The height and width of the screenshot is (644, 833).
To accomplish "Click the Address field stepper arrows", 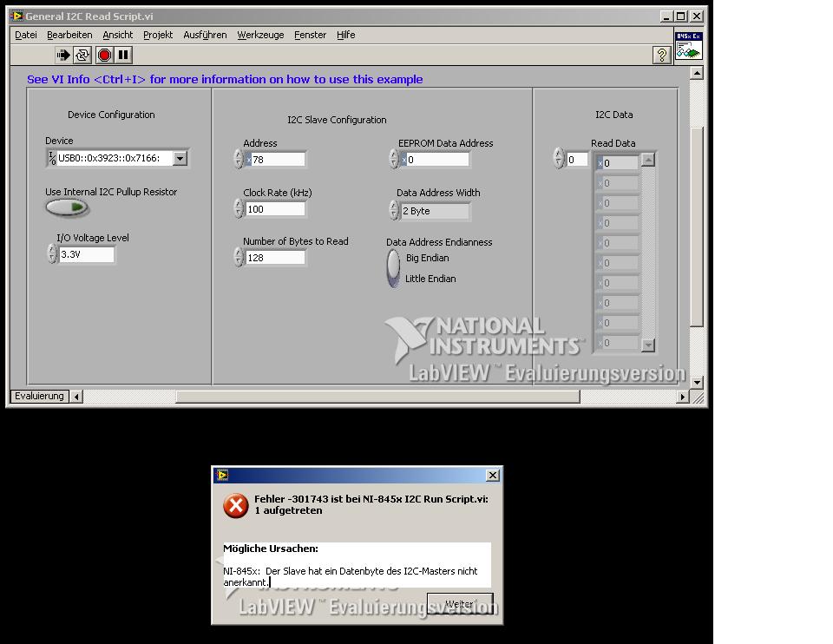I will pyautogui.click(x=238, y=159).
